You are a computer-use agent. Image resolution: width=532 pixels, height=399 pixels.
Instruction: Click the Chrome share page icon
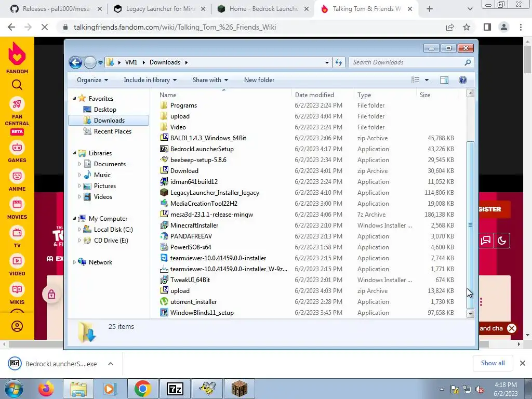[450, 27]
